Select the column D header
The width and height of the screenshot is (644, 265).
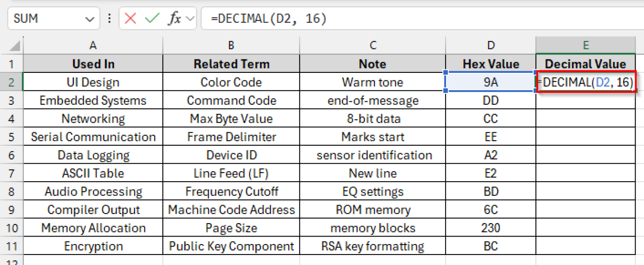491,45
